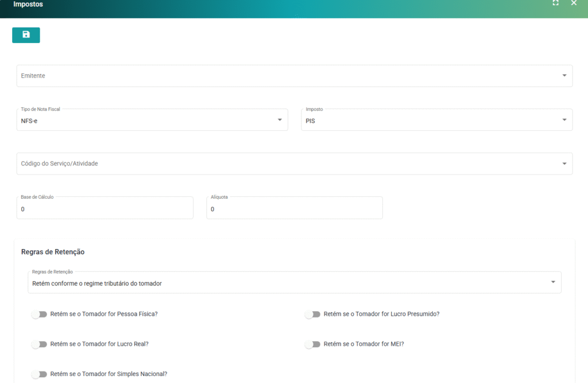588x383 pixels.
Task: Turn on Retém se o Tomador for Lucro Real
Action: click(39, 344)
